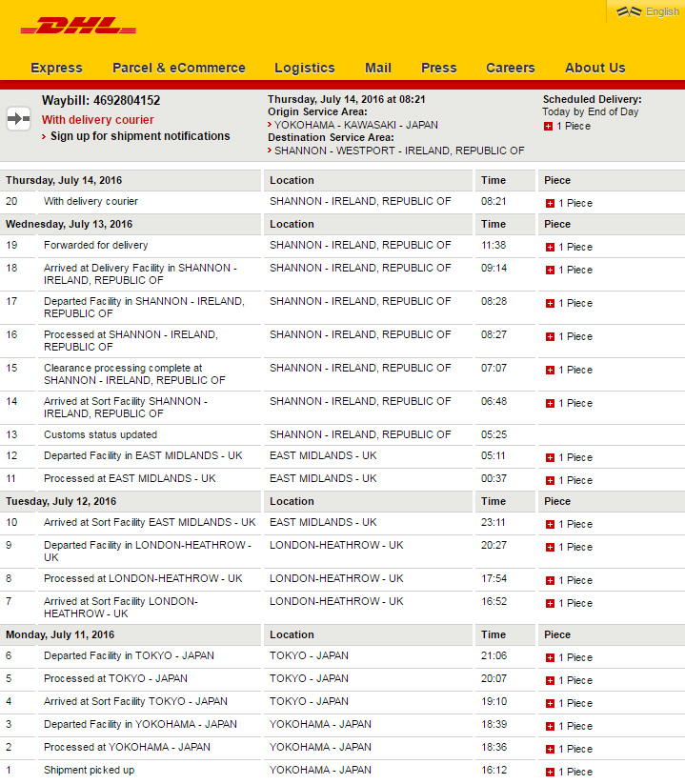Expand piece details for Processed at SHANNON

click(x=550, y=337)
